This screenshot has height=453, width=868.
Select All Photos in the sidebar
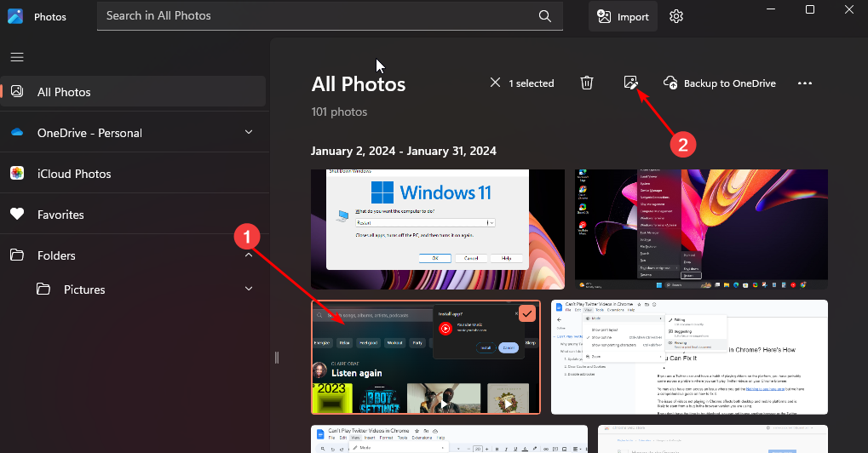coord(133,92)
